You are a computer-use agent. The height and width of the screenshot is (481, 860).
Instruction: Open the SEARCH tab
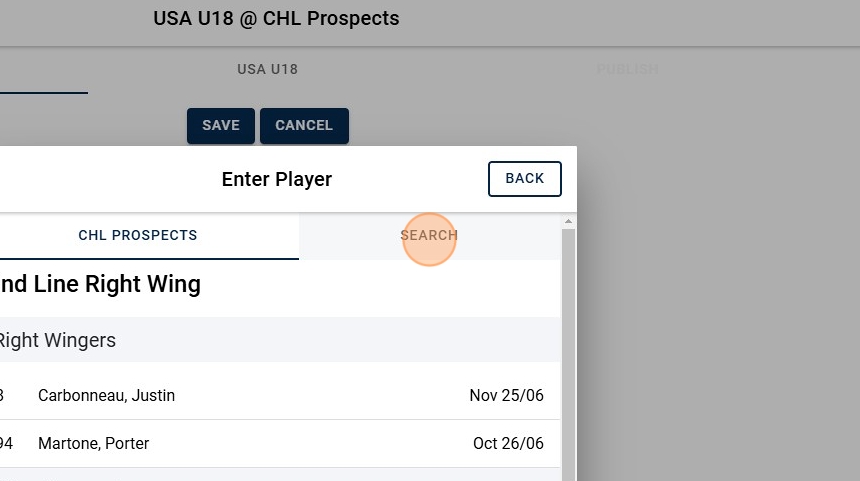click(429, 236)
